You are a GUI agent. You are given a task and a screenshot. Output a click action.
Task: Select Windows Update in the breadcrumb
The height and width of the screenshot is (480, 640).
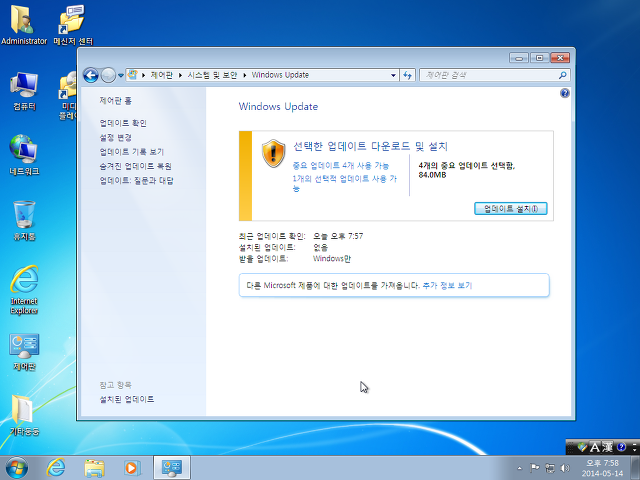pyautogui.click(x=280, y=75)
